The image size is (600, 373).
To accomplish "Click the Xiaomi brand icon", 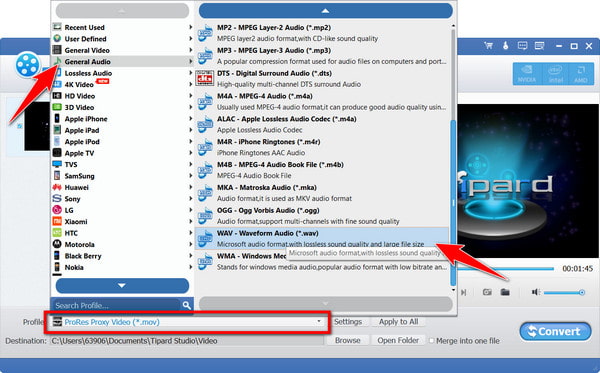I will click(57, 221).
